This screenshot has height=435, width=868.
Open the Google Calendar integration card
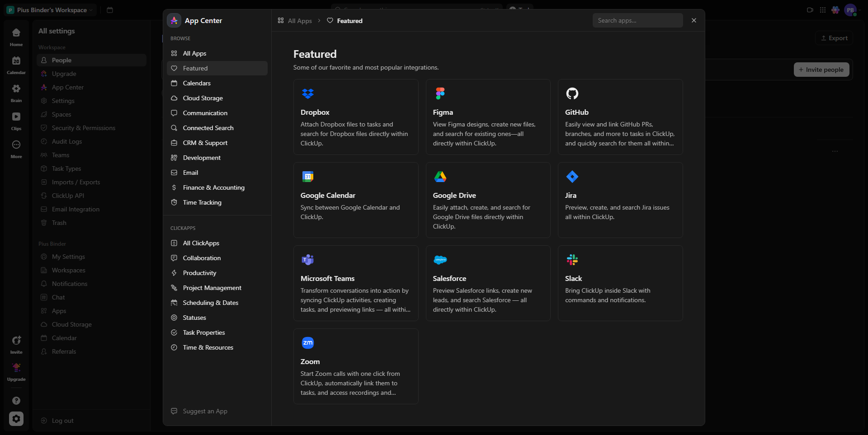click(x=356, y=200)
